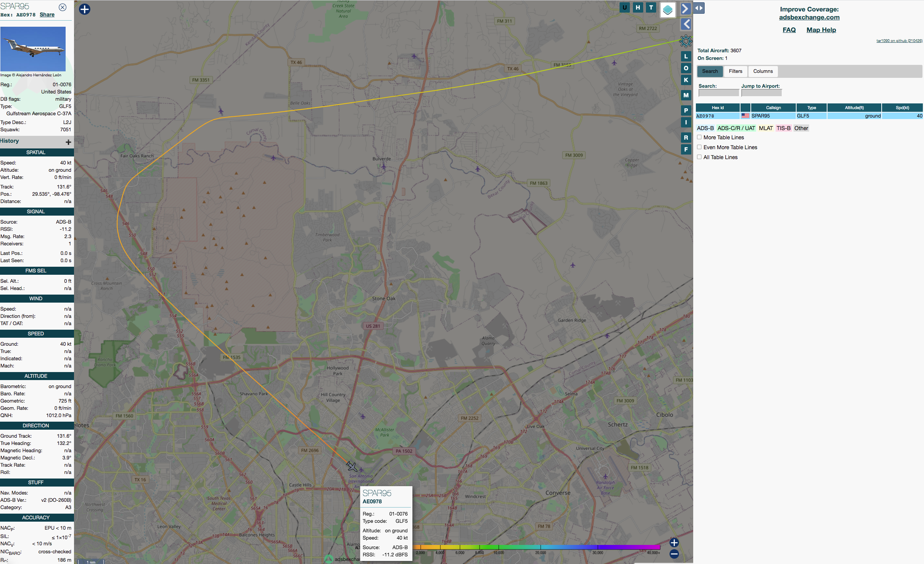Click the altitude color legend bar
This screenshot has height=564, width=924.
tap(536, 547)
